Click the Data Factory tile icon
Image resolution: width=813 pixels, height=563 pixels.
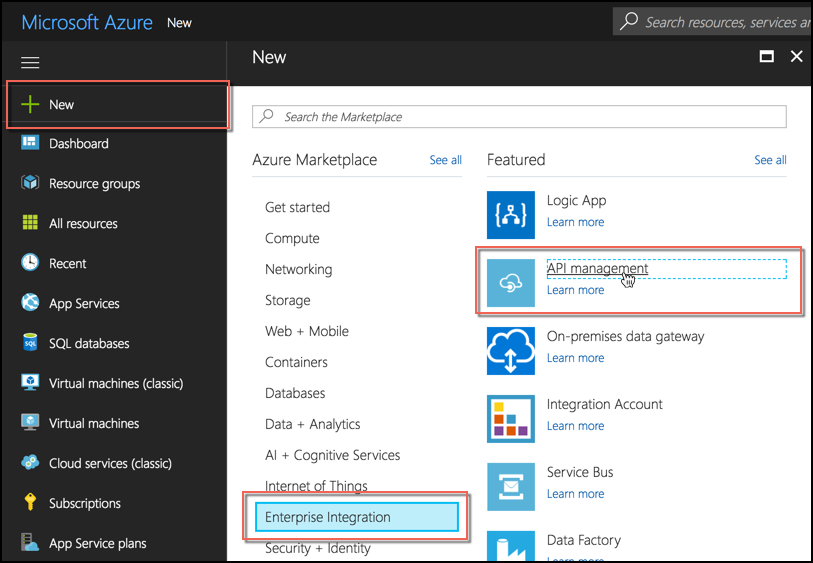coord(511,546)
